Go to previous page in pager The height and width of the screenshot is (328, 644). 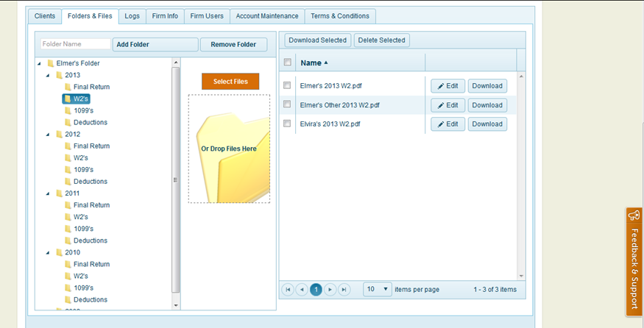click(302, 290)
